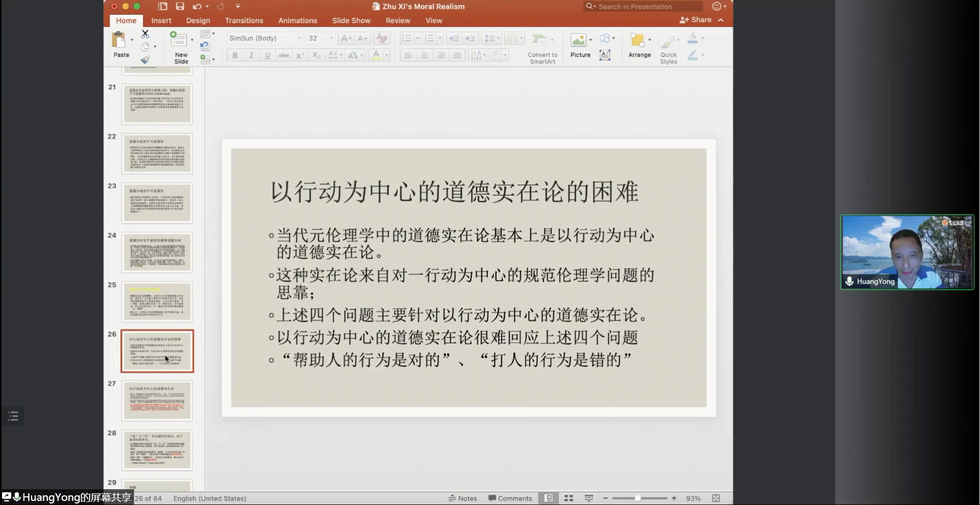Click the Insert Text Box icon
Screen dimensions: 980x505
[605, 55]
